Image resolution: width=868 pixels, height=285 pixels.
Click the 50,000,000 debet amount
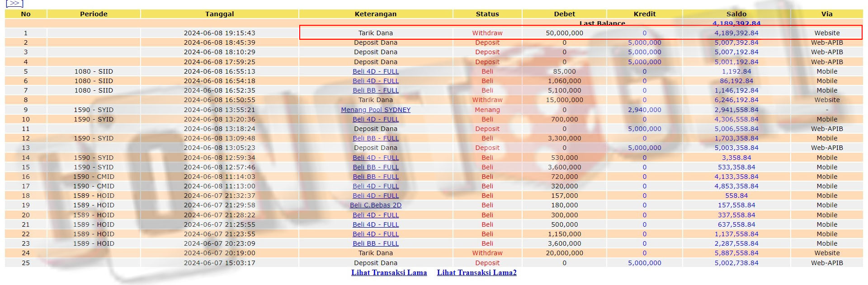[564, 33]
